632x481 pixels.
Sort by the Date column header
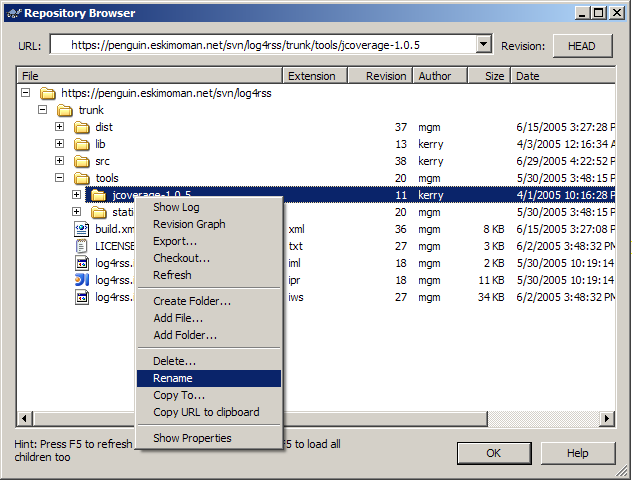(x=563, y=76)
